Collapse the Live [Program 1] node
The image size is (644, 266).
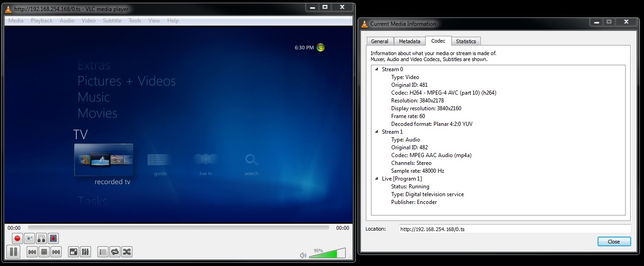[x=376, y=179]
